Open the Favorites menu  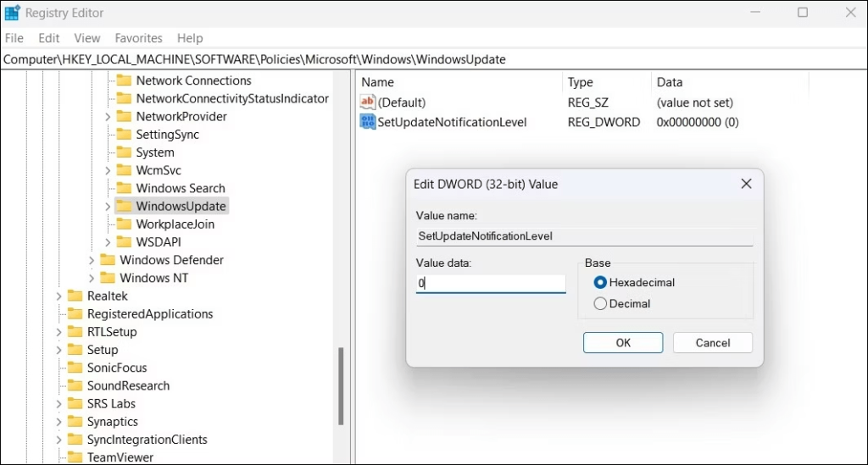coord(139,38)
